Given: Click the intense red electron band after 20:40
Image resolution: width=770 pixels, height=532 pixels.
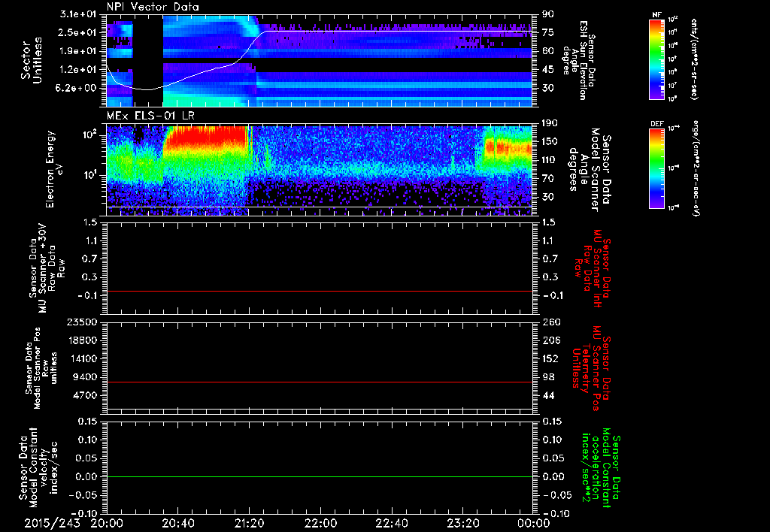Looking at the screenshot, I should (x=205, y=138).
